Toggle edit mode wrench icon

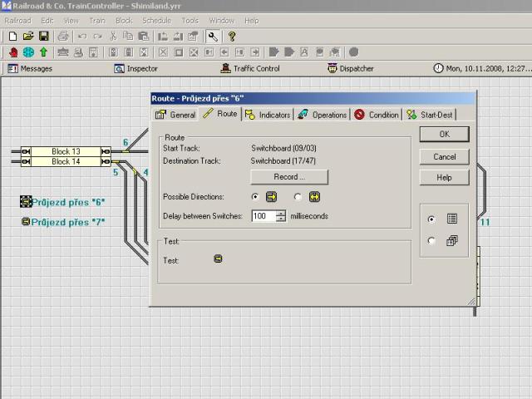point(213,37)
